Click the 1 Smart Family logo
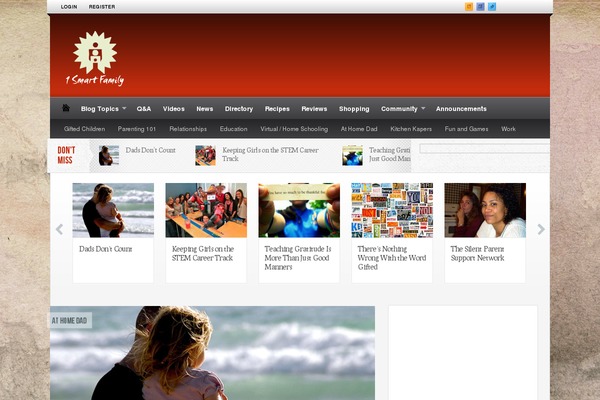The image size is (600, 400). click(95, 59)
